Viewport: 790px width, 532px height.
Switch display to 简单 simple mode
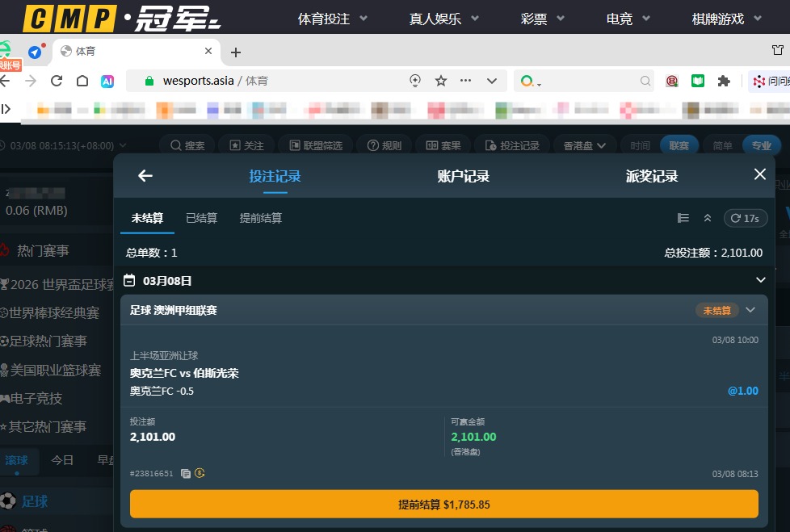pyautogui.click(x=721, y=145)
